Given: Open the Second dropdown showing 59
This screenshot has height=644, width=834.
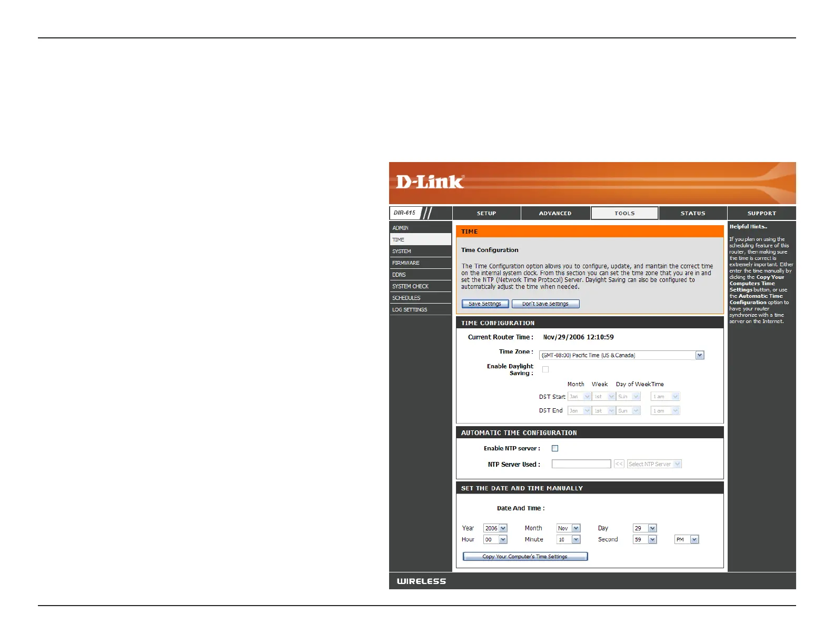Looking at the screenshot, I should 645,540.
